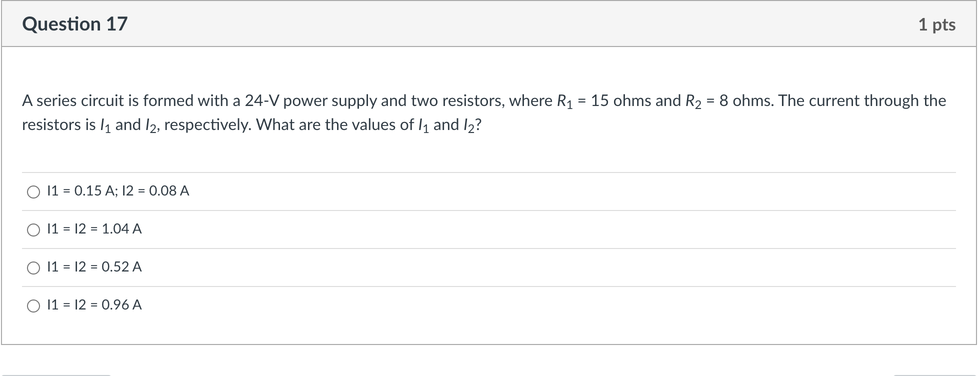980x376 pixels.
Task: Click the 1 pts label
Action: tap(938, 23)
